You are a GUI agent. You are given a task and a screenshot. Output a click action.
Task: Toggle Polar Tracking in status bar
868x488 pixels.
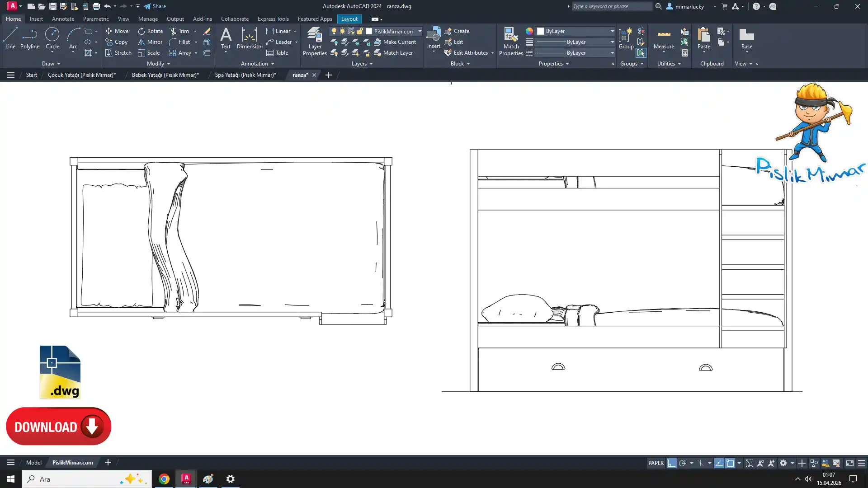pyautogui.click(x=682, y=463)
